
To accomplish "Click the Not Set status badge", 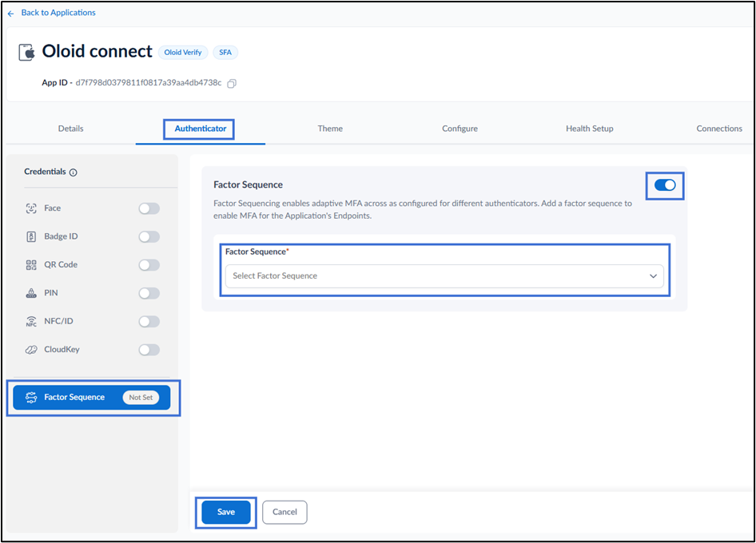I will (x=141, y=398).
